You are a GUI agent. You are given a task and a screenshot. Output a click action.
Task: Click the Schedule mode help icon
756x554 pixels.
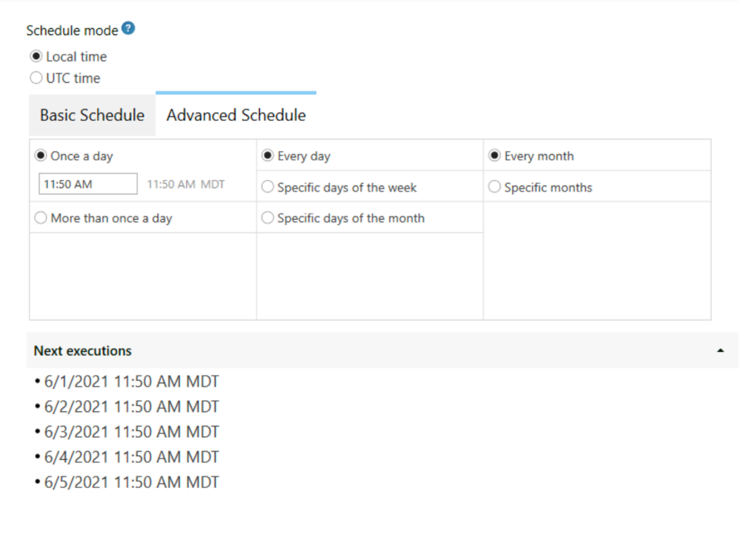128,27
